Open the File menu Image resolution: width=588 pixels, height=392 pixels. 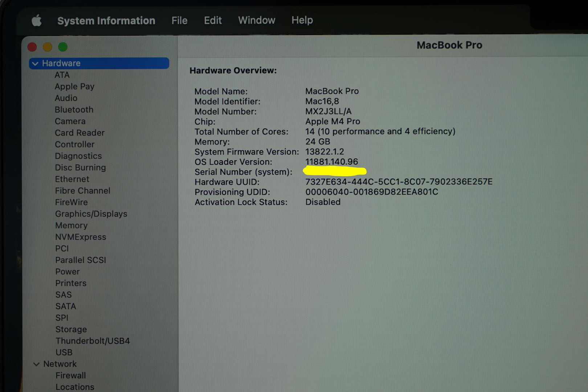[179, 20]
